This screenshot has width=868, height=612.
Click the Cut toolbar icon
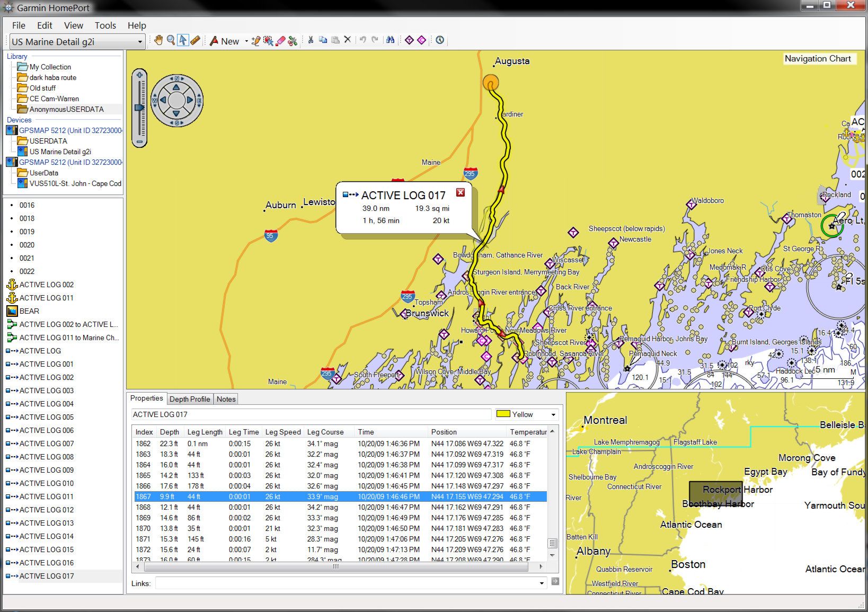click(x=311, y=40)
